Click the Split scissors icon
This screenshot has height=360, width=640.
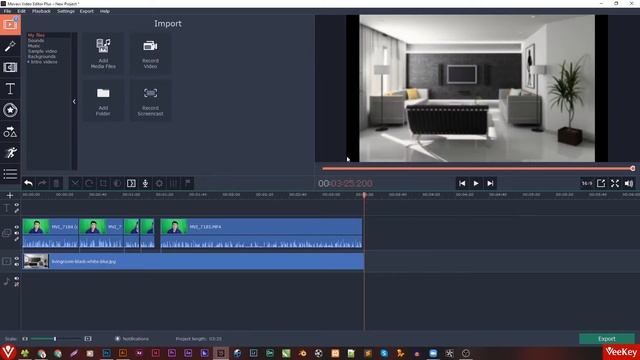[75, 183]
